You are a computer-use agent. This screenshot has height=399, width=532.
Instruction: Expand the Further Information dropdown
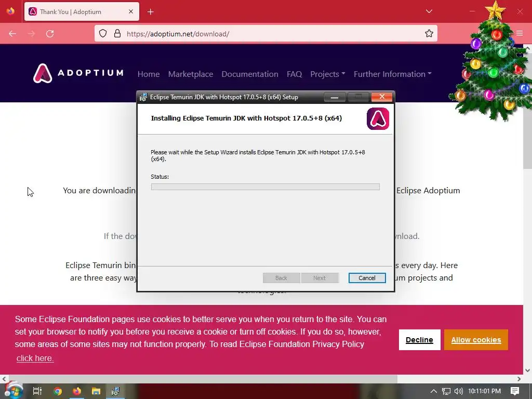click(393, 74)
